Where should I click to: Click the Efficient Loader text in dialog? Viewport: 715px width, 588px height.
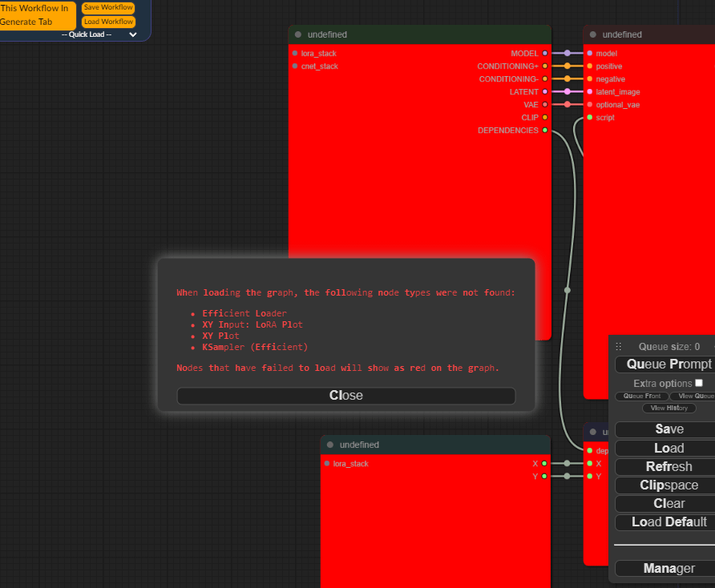click(244, 313)
